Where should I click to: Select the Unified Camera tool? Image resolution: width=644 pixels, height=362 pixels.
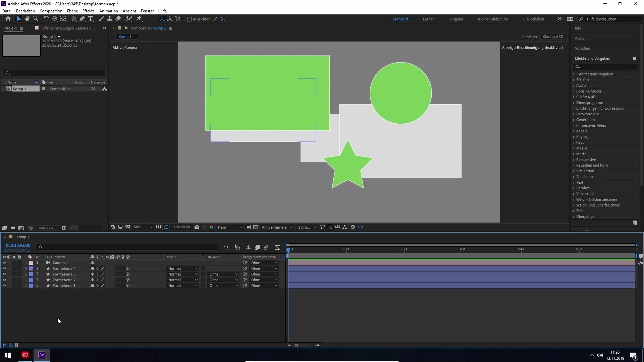[54, 19]
